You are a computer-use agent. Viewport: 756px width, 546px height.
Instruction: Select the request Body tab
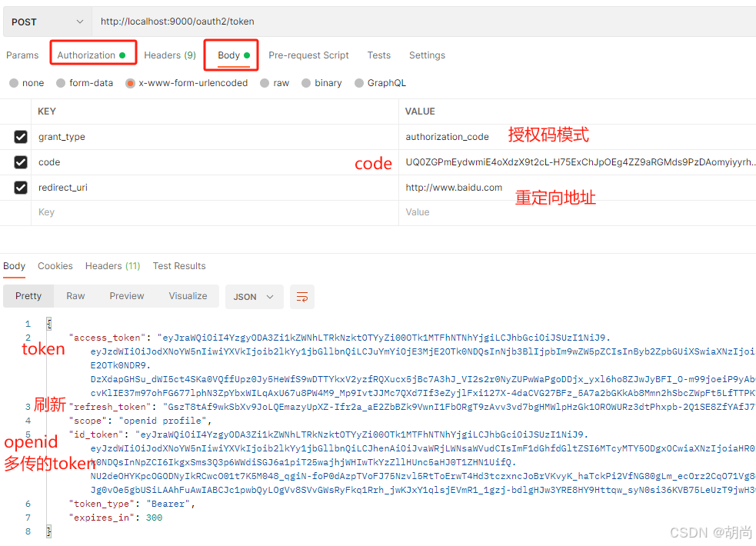click(234, 55)
